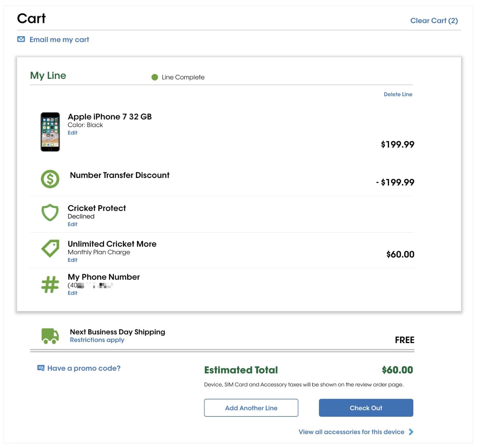
Task: Click the green Line Complete status dot
Action: click(x=155, y=77)
